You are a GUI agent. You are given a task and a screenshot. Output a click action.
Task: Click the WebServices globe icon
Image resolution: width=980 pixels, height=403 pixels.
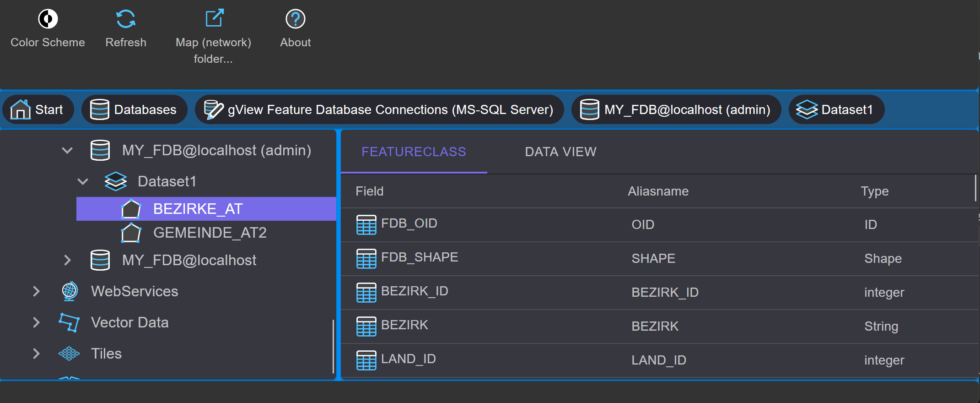70,291
